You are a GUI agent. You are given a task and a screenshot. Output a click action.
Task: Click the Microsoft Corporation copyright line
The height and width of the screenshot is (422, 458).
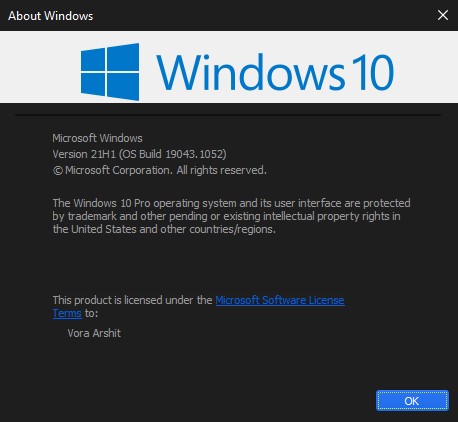tap(160, 170)
